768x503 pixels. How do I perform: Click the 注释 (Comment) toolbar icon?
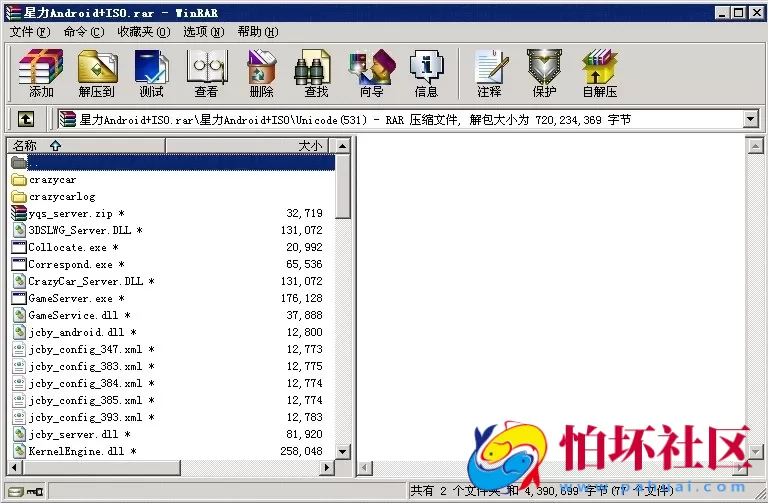(489, 73)
